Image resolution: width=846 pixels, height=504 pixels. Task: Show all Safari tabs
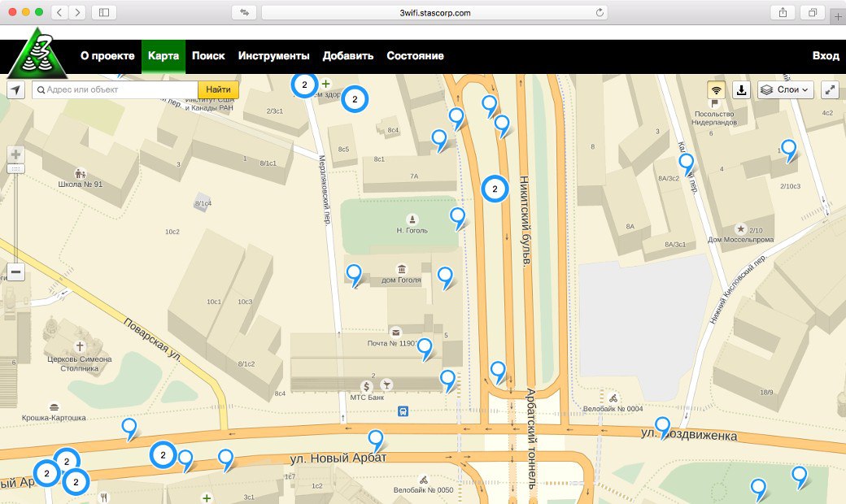813,12
